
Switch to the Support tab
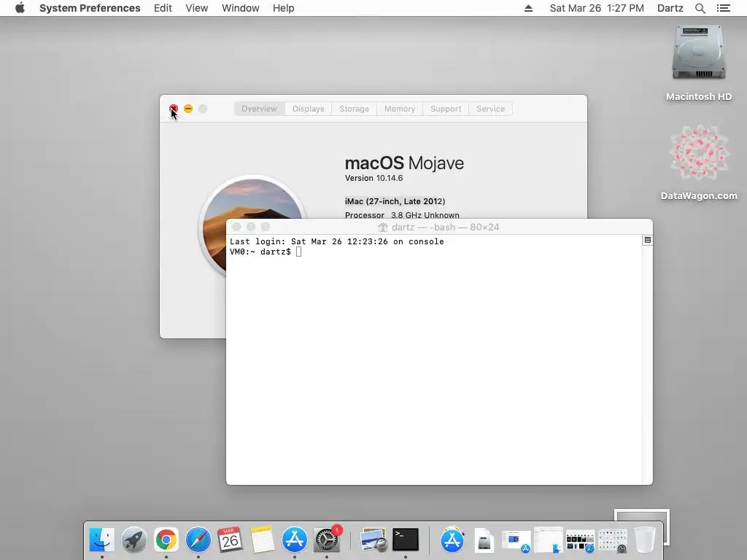pos(446,109)
